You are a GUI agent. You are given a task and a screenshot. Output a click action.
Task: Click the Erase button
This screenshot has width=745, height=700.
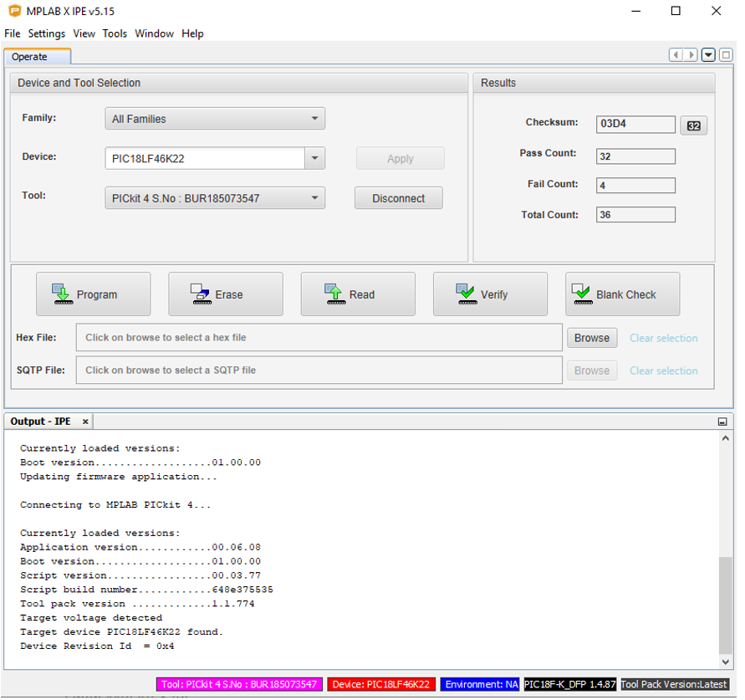[226, 294]
